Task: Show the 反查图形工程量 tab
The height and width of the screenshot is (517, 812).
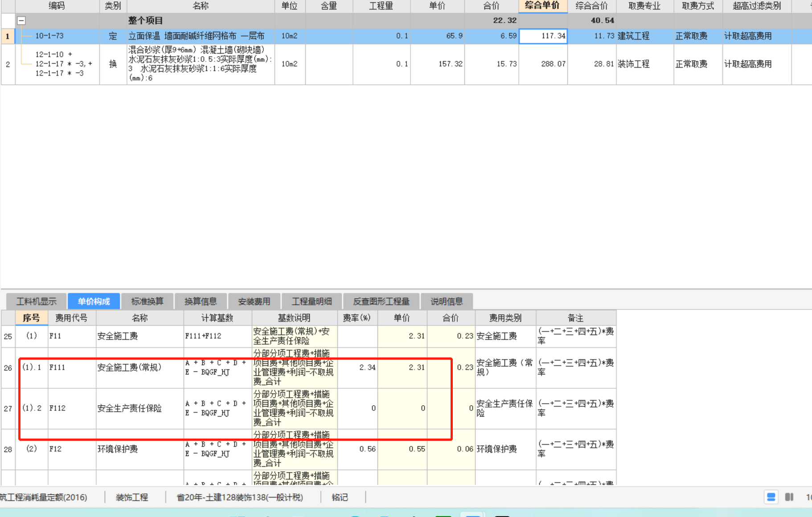Action: click(381, 301)
